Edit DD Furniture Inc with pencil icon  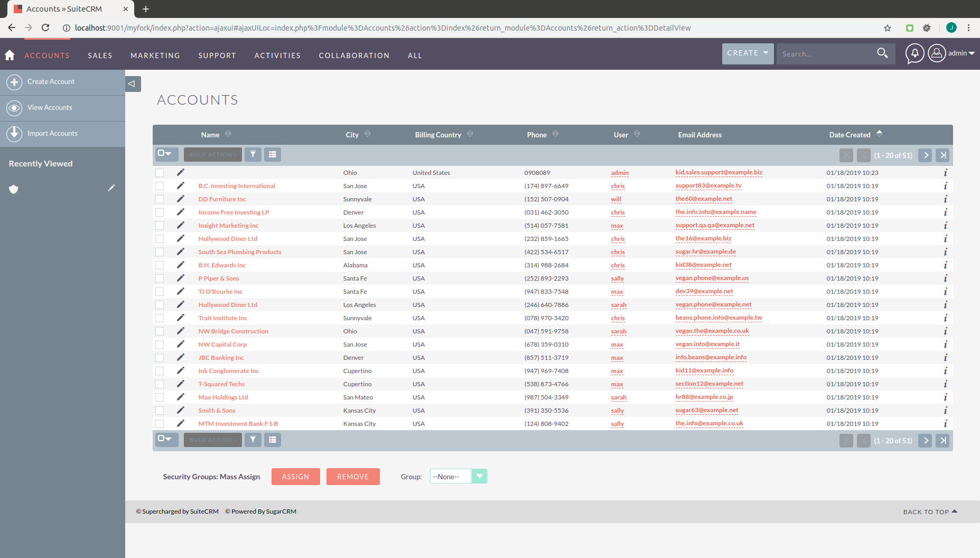[180, 199]
